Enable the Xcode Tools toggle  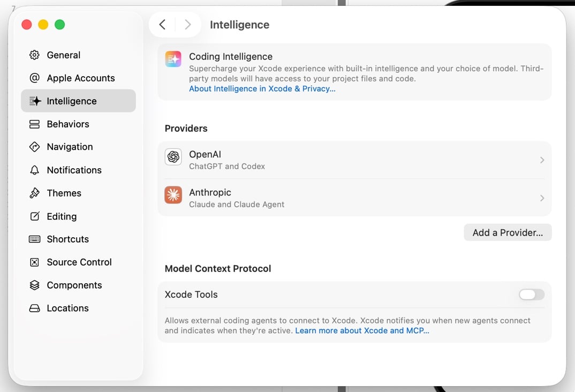(531, 295)
